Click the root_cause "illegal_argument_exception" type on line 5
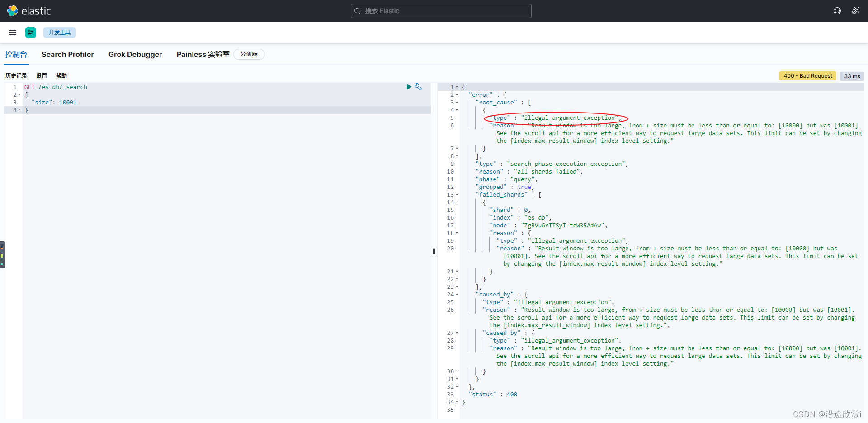 [x=570, y=118]
